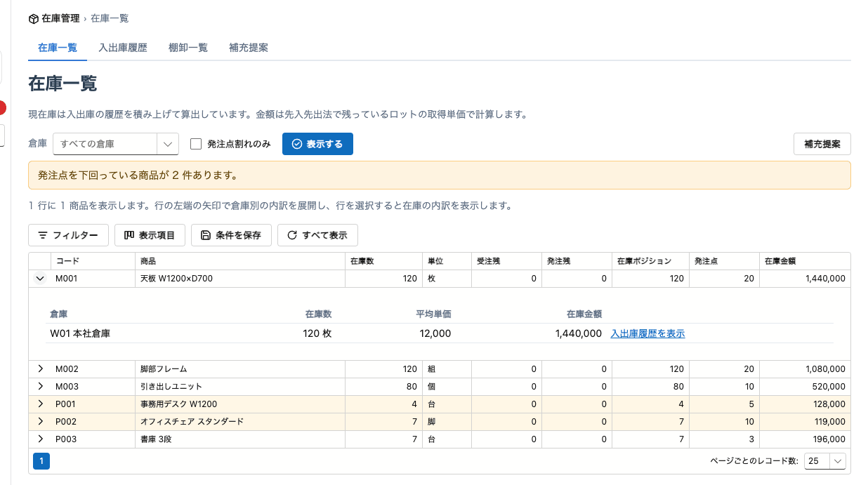Select the オフィスチェア スタンダード cell

[240, 422]
